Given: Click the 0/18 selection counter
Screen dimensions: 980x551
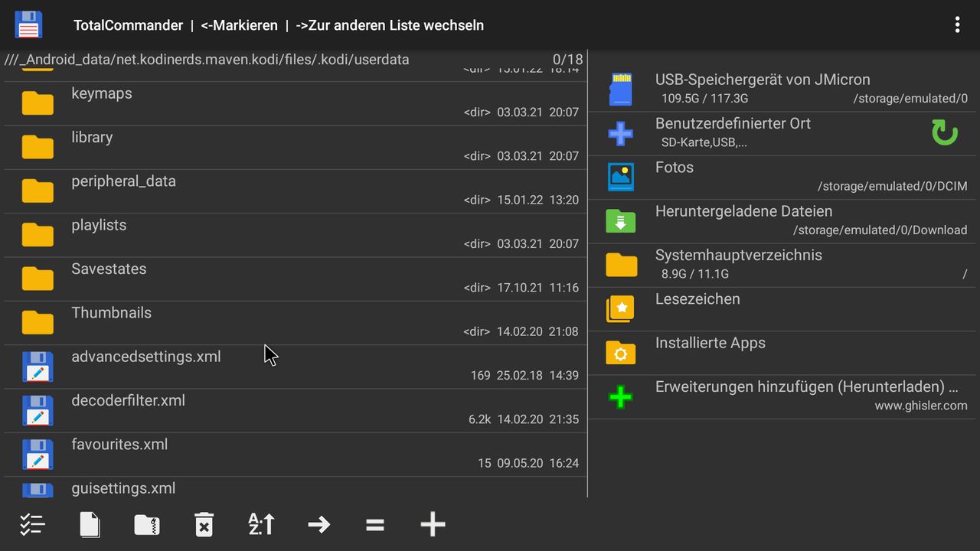Looking at the screenshot, I should tap(567, 60).
